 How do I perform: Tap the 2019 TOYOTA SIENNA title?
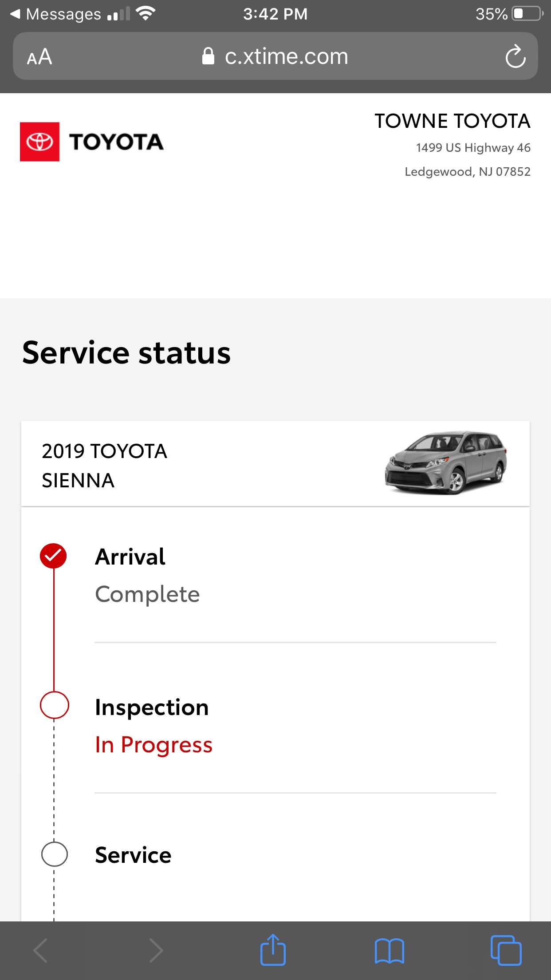pyautogui.click(x=105, y=466)
